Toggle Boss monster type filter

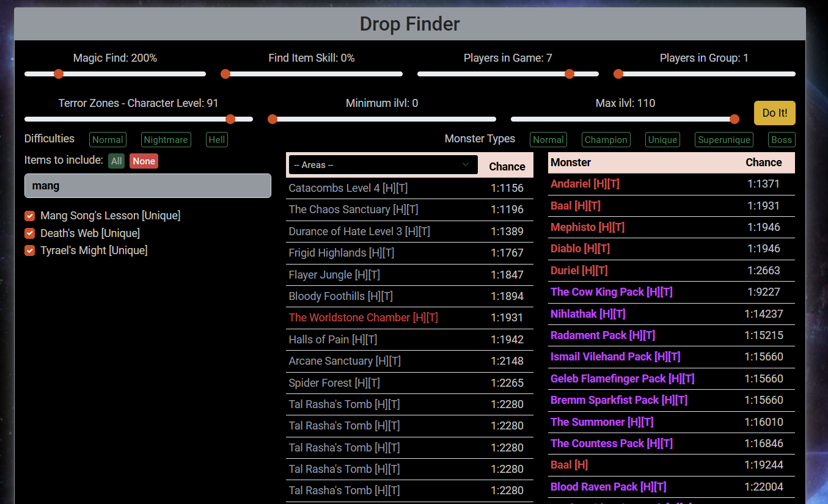781,140
